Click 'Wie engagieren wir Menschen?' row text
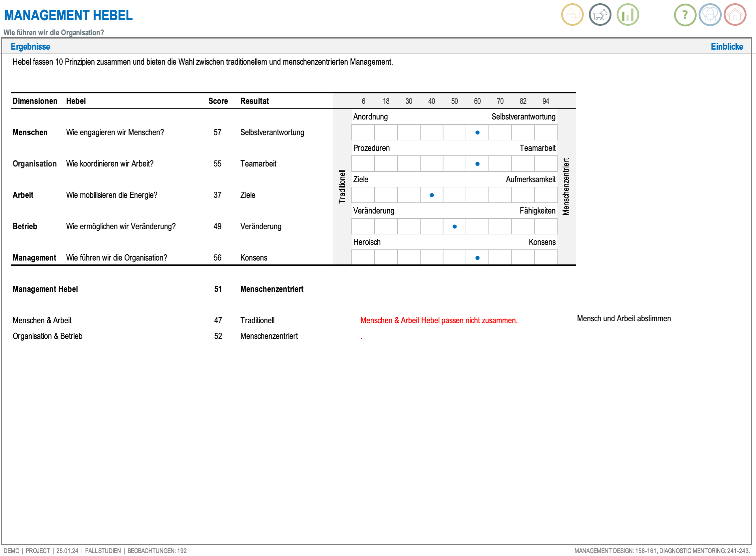Viewport: 756px width, 556px height. (115, 133)
